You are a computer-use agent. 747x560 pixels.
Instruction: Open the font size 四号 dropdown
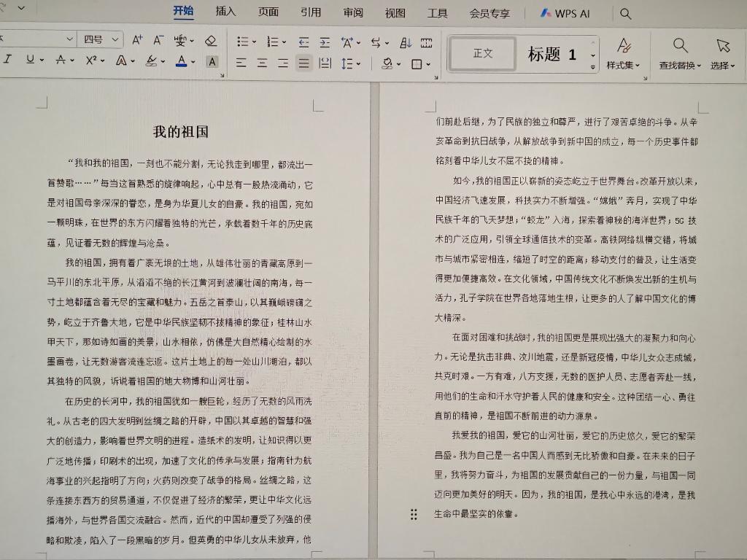pyautogui.click(x=101, y=39)
